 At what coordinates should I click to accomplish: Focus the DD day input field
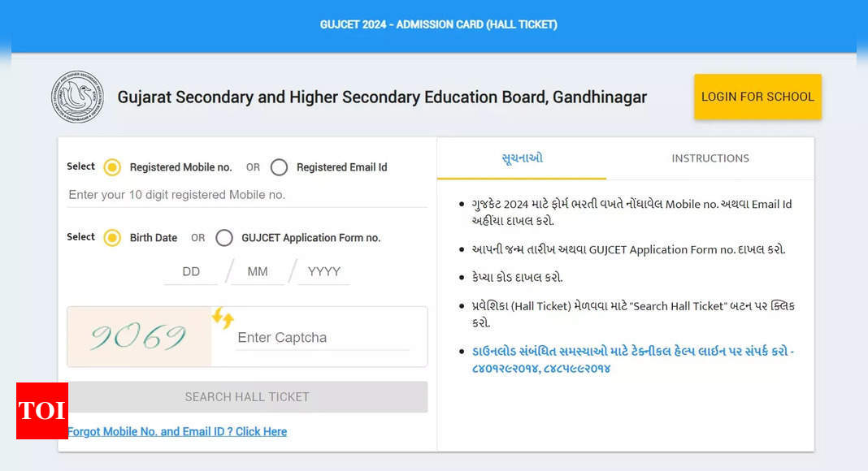pyautogui.click(x=191, y=270)
